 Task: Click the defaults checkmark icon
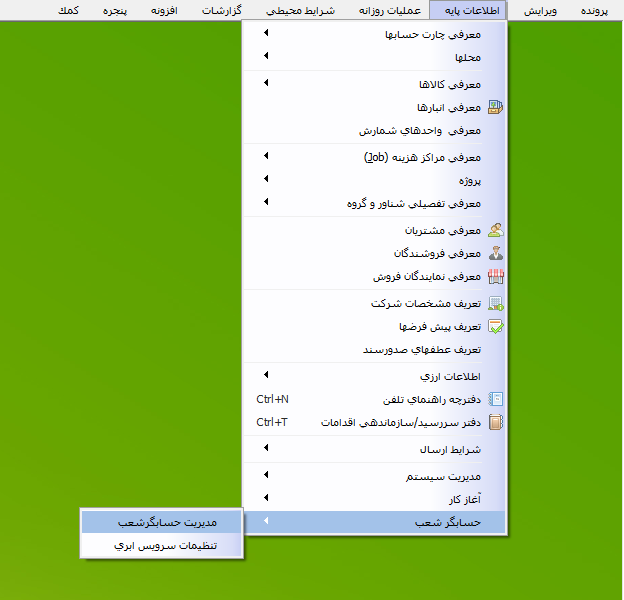click(495, 326)
